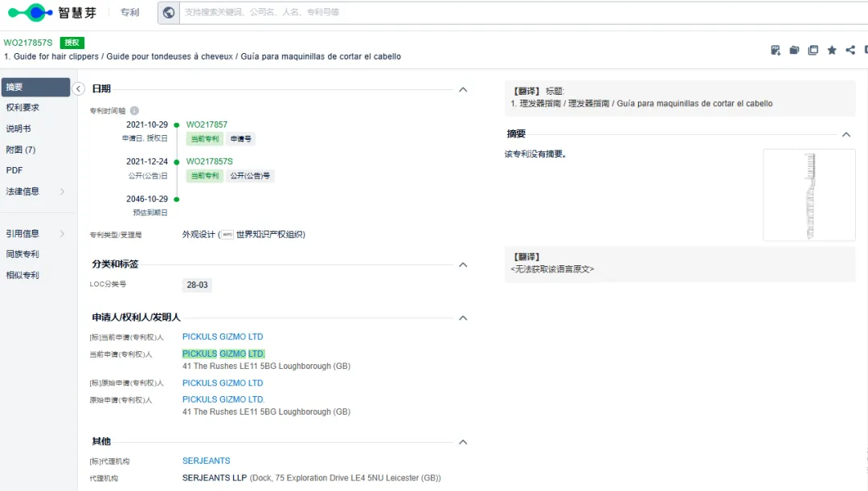Open the 相似专利 sidebar tab
The width and height of the screenshot is (868, 491).
(x=23, y=275)
